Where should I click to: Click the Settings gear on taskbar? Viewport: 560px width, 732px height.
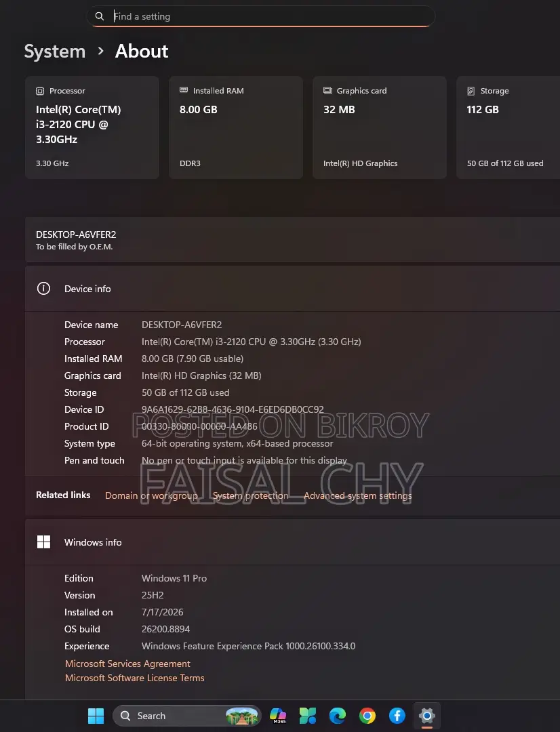click(427, 716)
